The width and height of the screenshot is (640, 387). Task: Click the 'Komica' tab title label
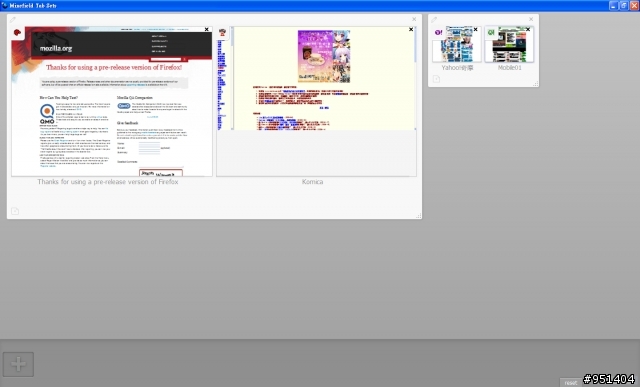pos(312,182)
